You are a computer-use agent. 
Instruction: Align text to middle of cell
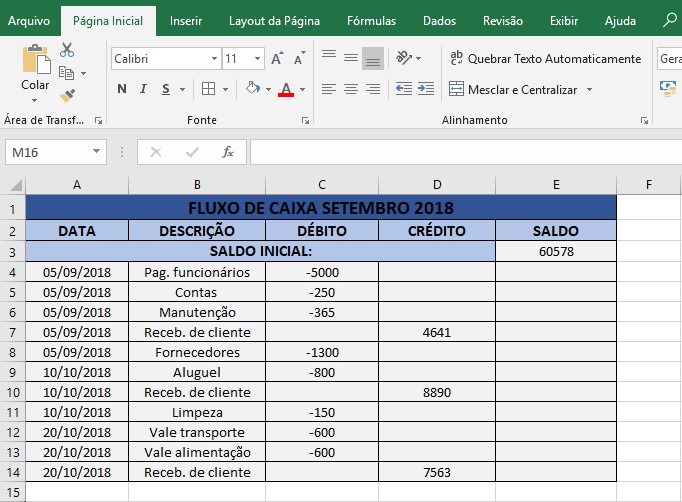[x=351, y=58]
